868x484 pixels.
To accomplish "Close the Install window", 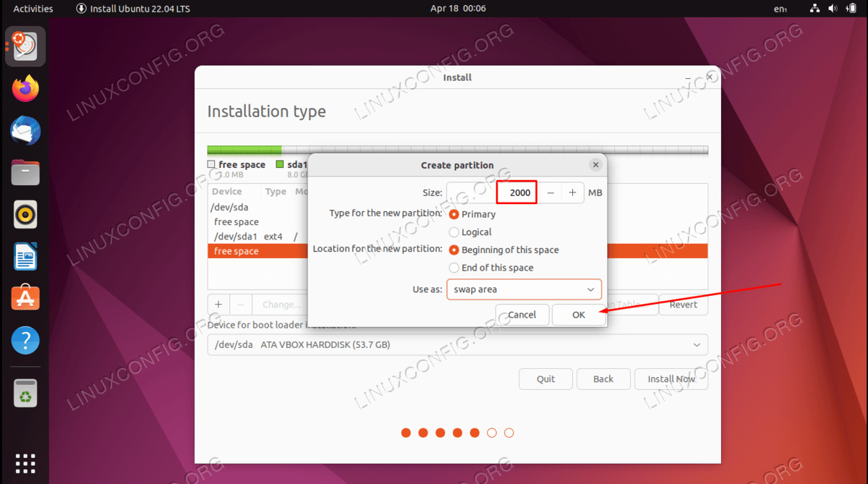I will (x=710, y=77).
